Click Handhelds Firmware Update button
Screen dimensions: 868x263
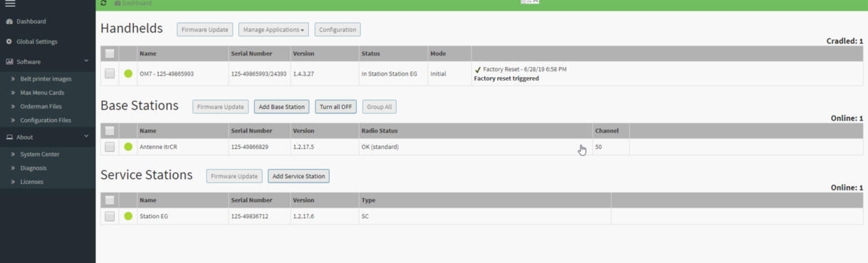[205, 30]
